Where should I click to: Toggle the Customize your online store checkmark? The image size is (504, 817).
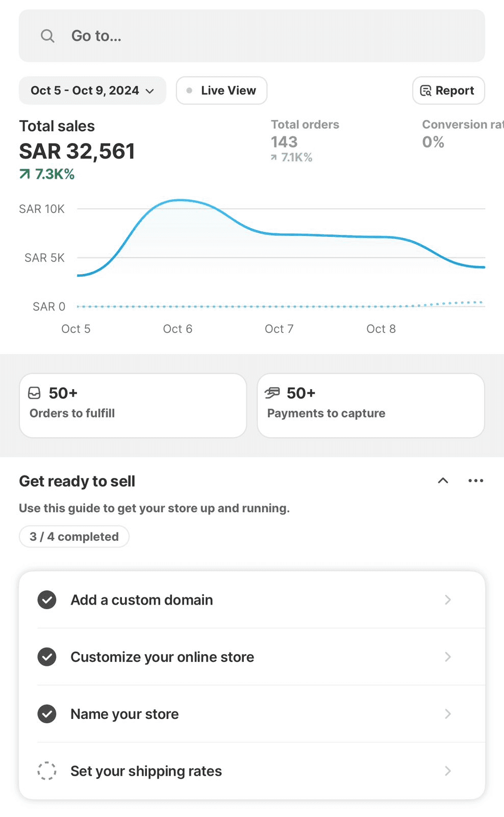click(x=47, y=657)
